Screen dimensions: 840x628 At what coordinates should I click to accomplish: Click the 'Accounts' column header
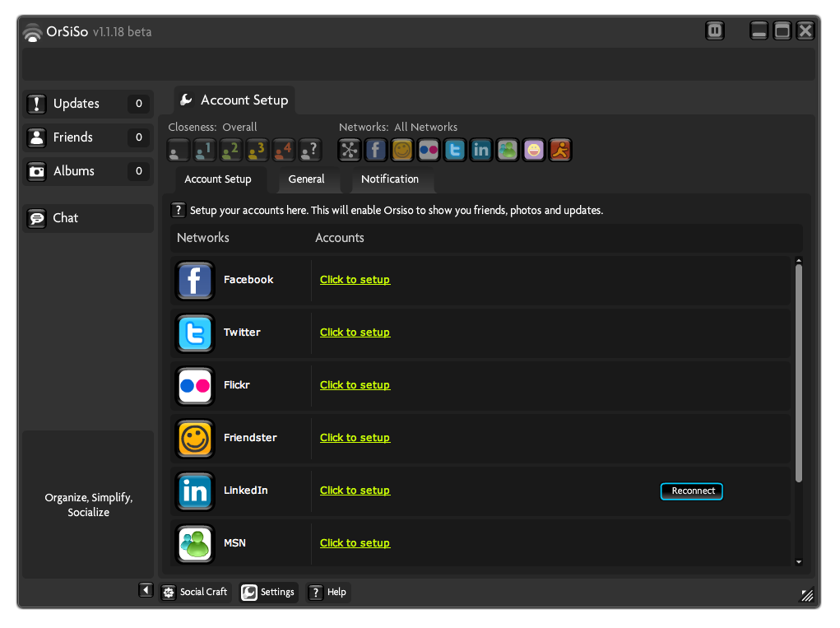(x=340, y=238)
